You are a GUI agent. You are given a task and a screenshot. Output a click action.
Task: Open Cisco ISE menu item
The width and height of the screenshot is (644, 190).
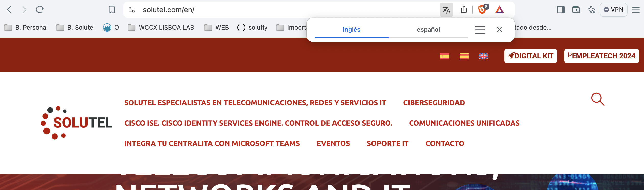[258, 123]
